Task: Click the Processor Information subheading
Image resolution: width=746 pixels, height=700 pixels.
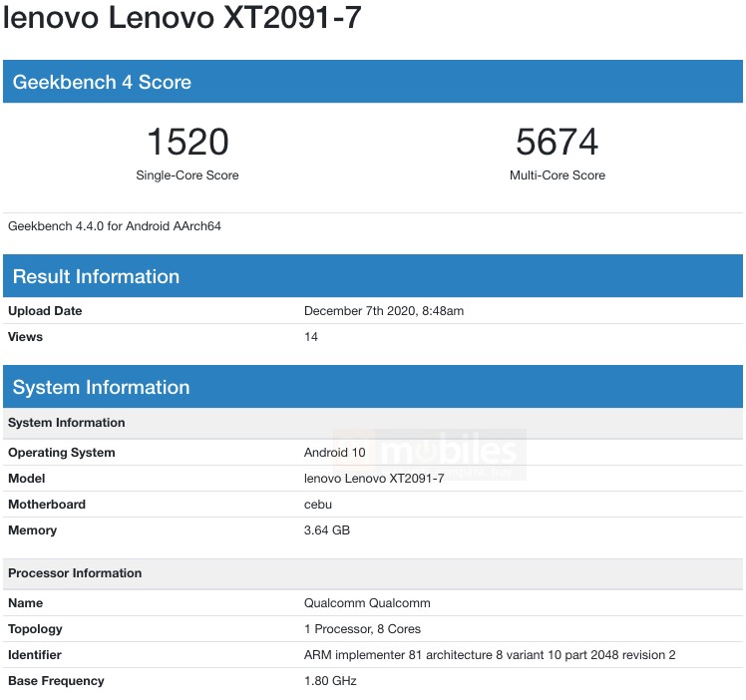Action: pyautogui.click(x=373, y=573)
